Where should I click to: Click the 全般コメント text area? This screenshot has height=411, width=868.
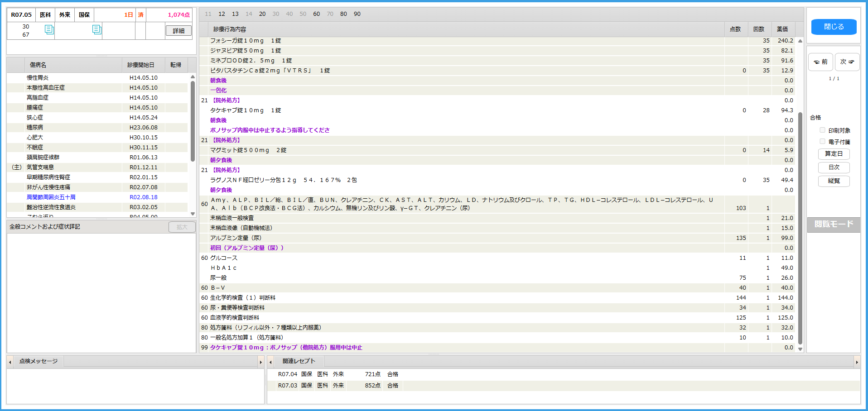(101, 293)
